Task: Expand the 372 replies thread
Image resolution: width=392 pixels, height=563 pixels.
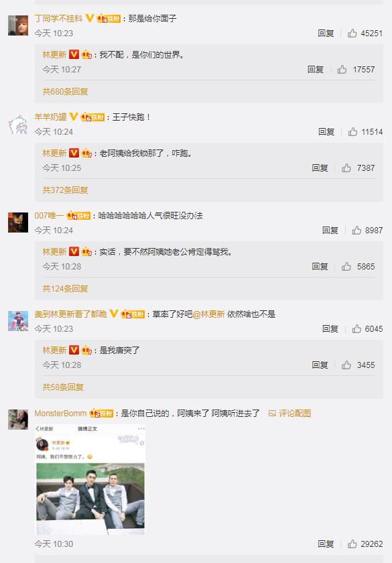Action: pyautogui.click(x=66, y=190)
